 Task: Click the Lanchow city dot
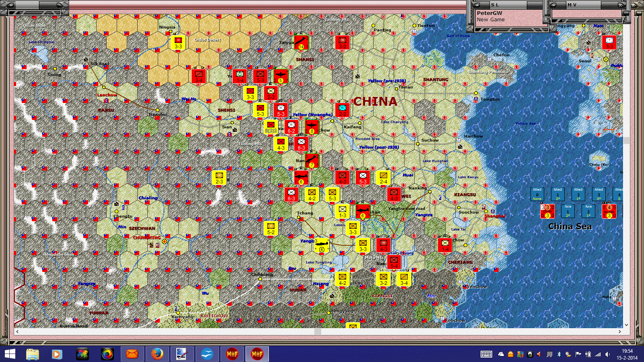(x=104, y=87)
